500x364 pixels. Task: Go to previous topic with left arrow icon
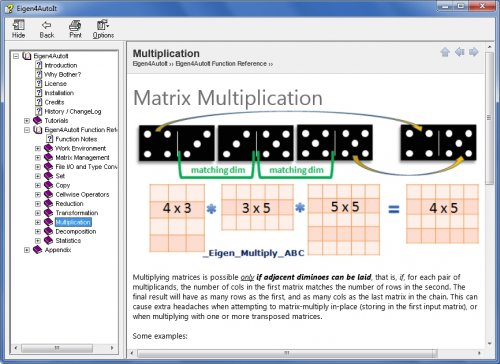(x=459, y=52)
